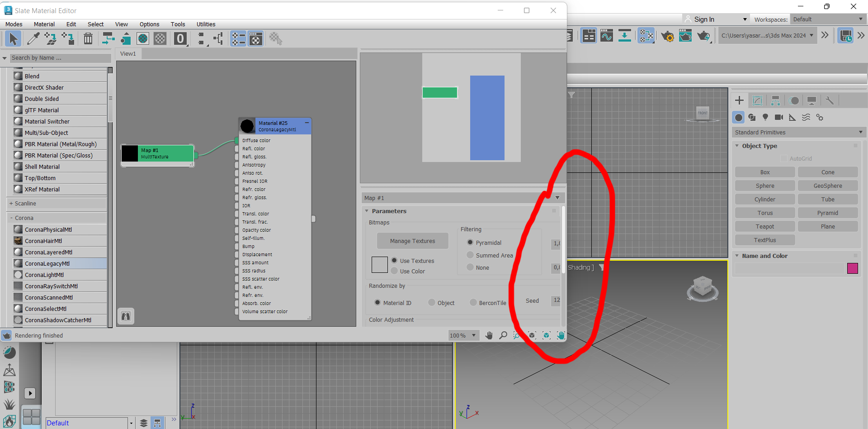Image resolution: width=868 pixels, height=429 pixels.
Task: Click the Delete Selected trash icon
Action: point(88,38)
